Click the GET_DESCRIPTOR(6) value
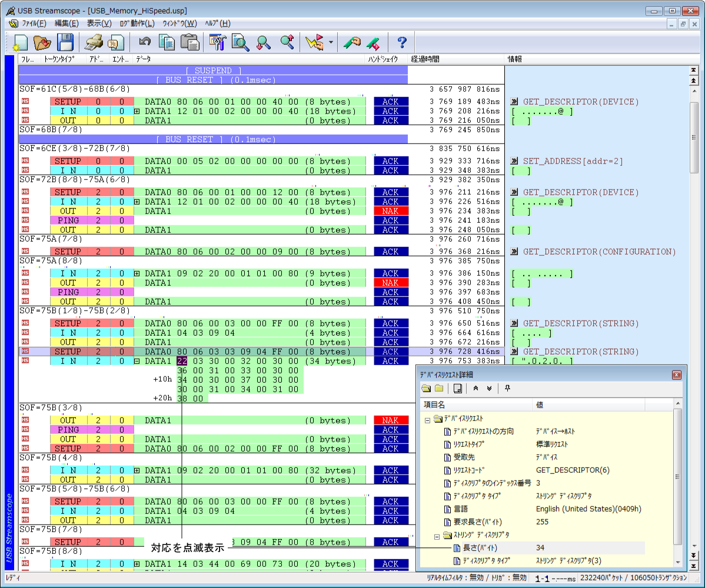 point(573,470)
